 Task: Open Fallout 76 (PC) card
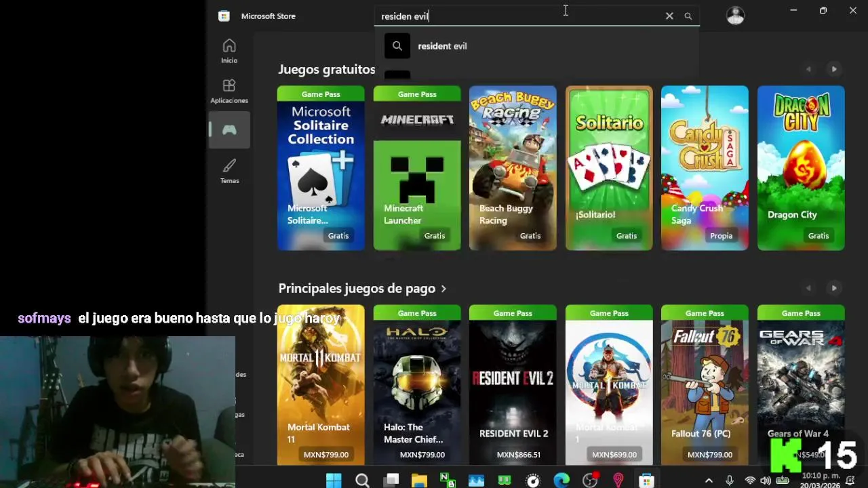(705, 385)
